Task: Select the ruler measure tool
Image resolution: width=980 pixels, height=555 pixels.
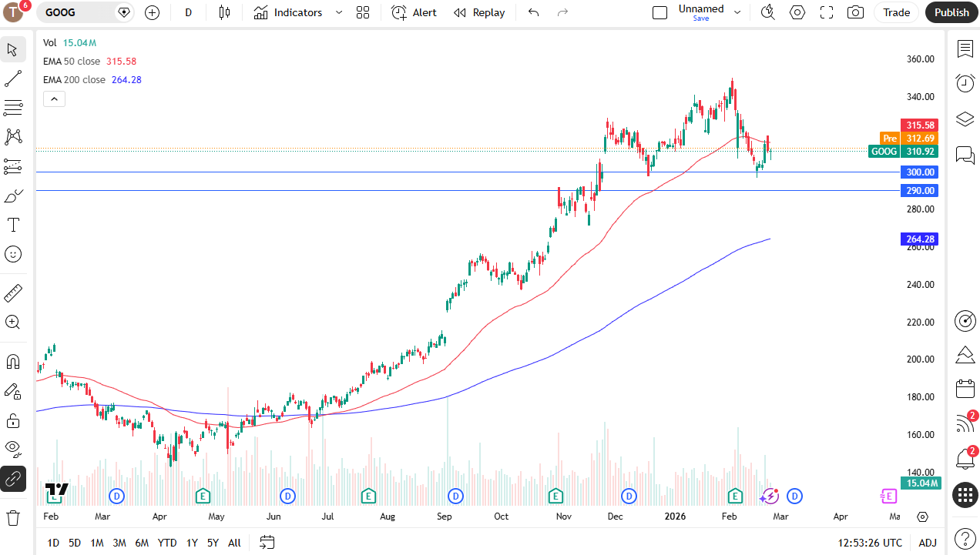Action: (13, 293)
